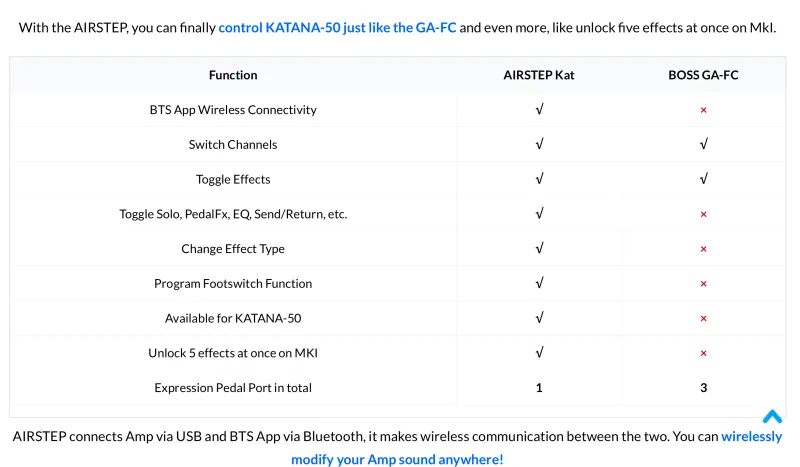The width and height of the screenshot is (800, 467).
Task: Click the red X in Change Effect Type row
Action: click(x=703, y=249)
